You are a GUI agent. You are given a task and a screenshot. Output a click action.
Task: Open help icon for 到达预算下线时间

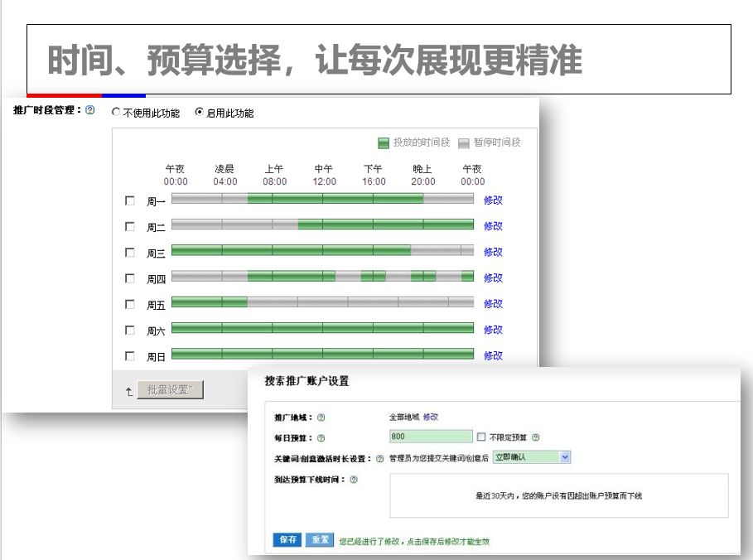354,480
